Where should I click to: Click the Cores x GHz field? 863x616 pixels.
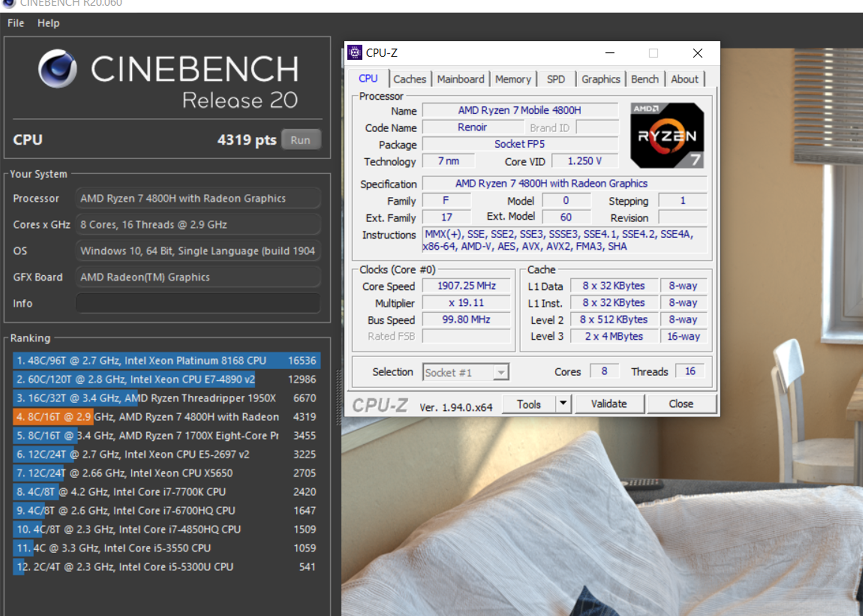pyautogui.click(x=198, y=225)
